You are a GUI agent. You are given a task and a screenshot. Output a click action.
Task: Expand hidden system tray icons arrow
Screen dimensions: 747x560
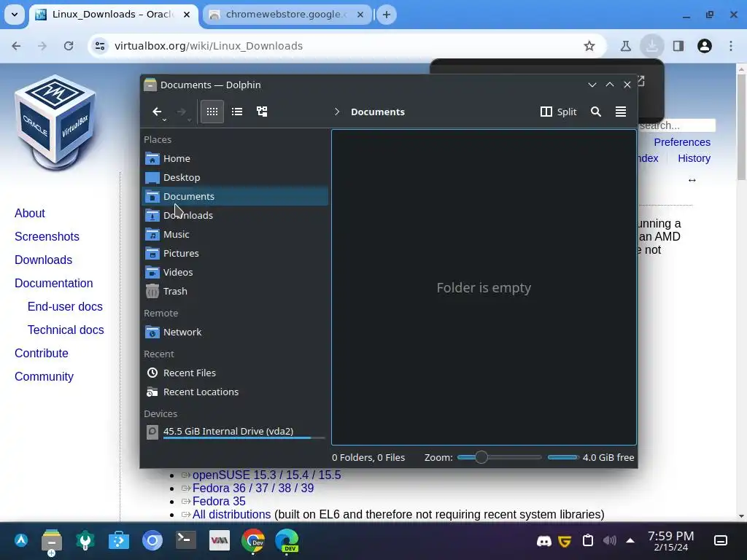coord(630,540)
